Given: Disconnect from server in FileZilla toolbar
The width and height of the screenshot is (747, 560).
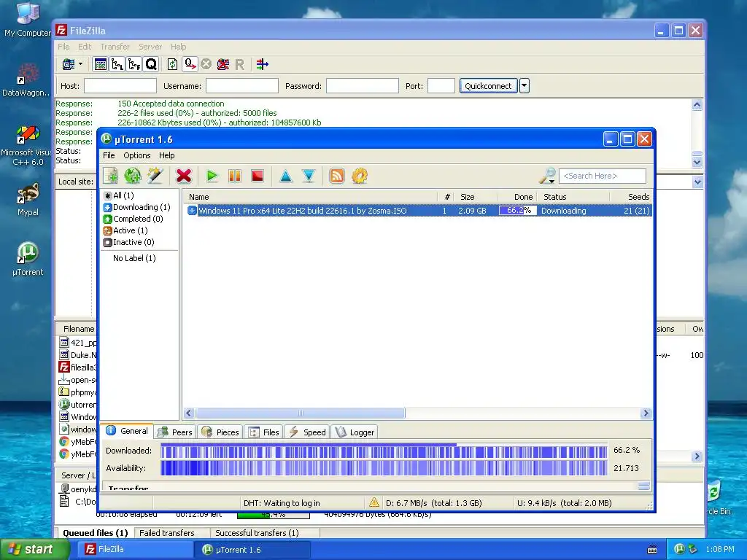Looking at the screenshot, I should point(223,64).
